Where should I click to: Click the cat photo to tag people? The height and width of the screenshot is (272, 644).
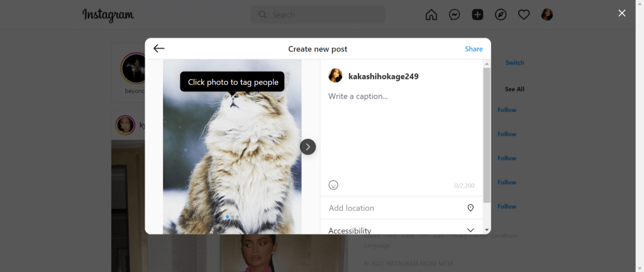click(232, 147)
